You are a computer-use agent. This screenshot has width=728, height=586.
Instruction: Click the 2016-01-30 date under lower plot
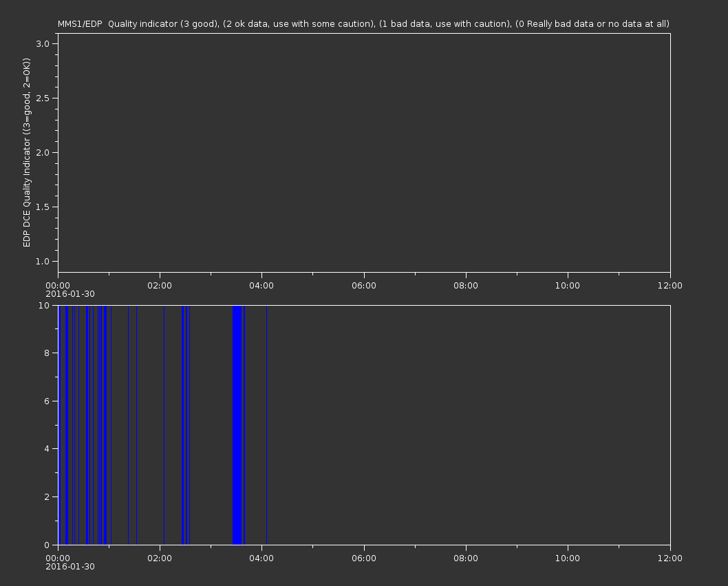[x=70, y=567]
